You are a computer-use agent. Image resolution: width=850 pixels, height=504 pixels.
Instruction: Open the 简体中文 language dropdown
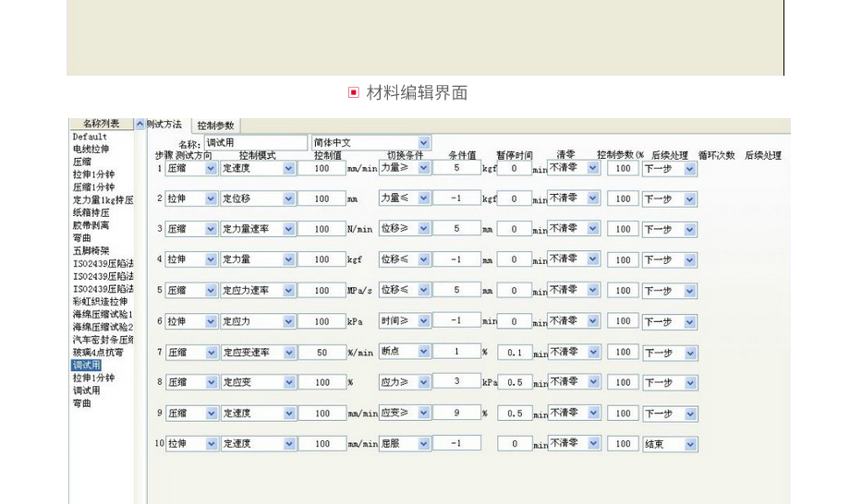[x=424, y=143]
